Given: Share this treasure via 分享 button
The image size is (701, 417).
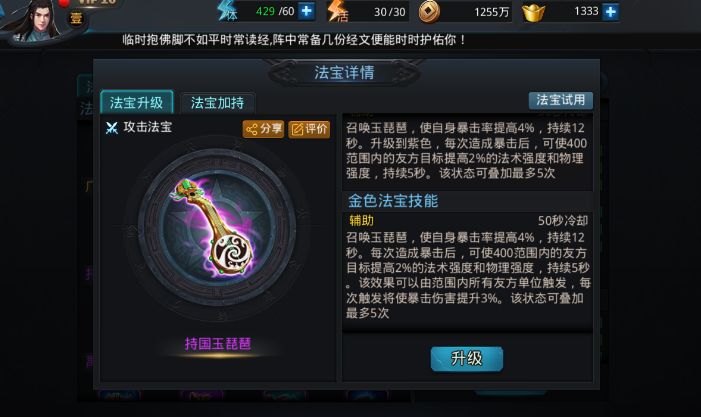Looking at the screenshot, I should 263,129.
